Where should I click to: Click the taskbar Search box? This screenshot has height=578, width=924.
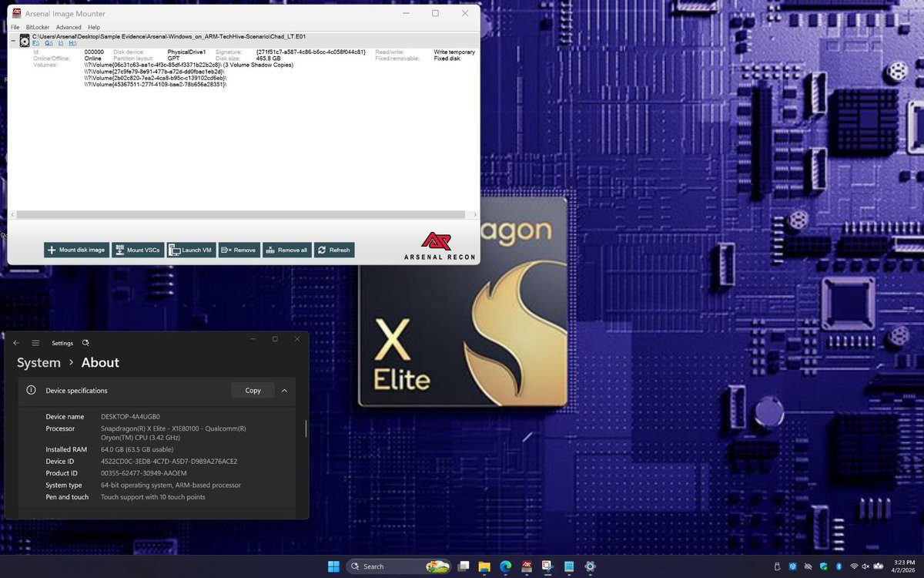click(399, 566)
